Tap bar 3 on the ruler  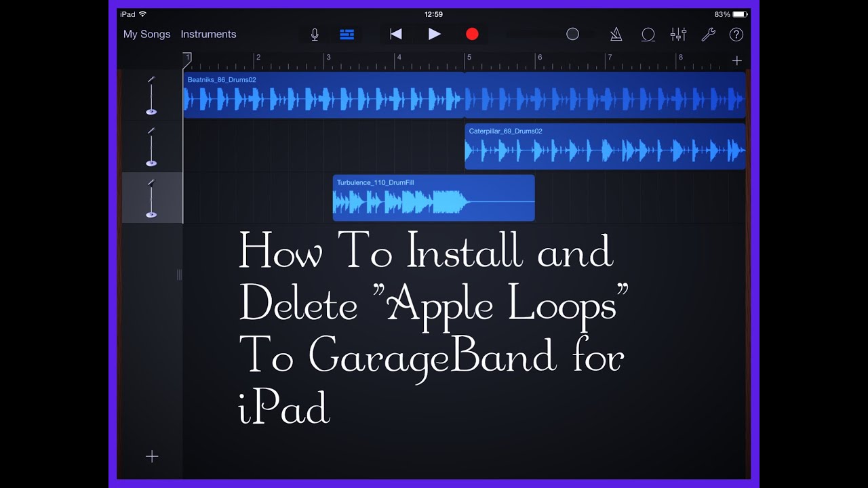pyautogui.click(x=328, y=58)
